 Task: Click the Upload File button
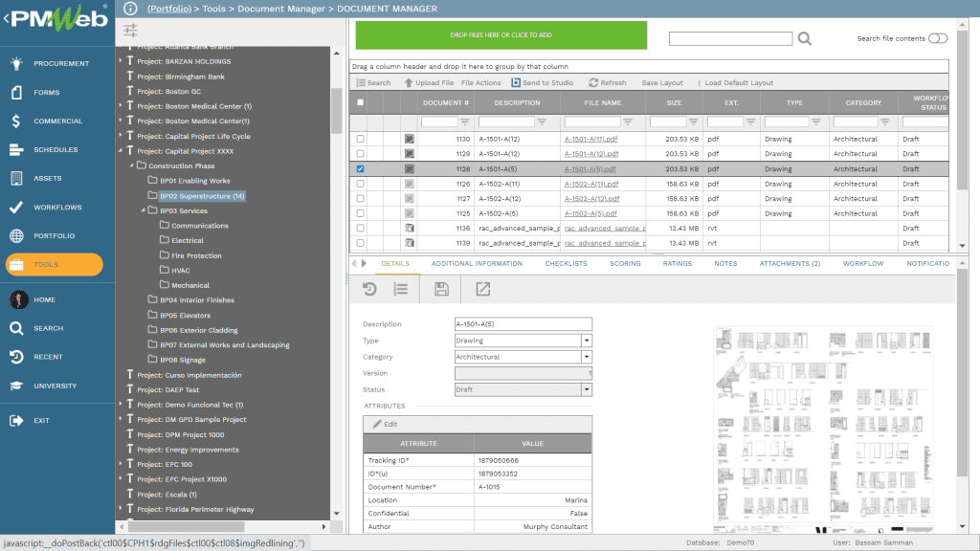(x=429, y=82)
